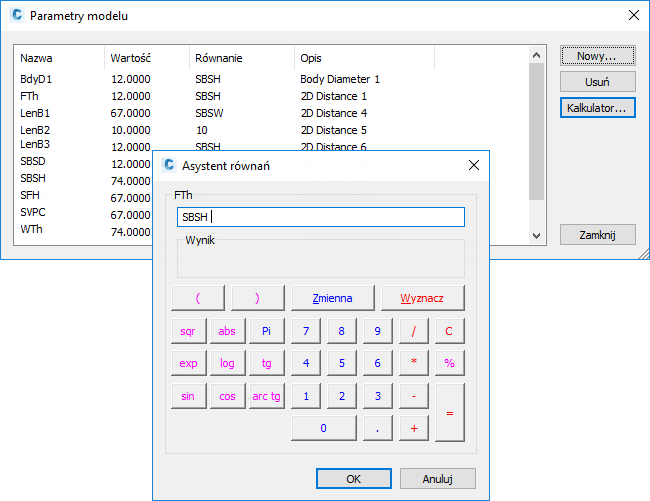Viewport: 650px width, 501px height.
Task: Click the abs function key
Action: pyautogui.click(x=227, y=331)
